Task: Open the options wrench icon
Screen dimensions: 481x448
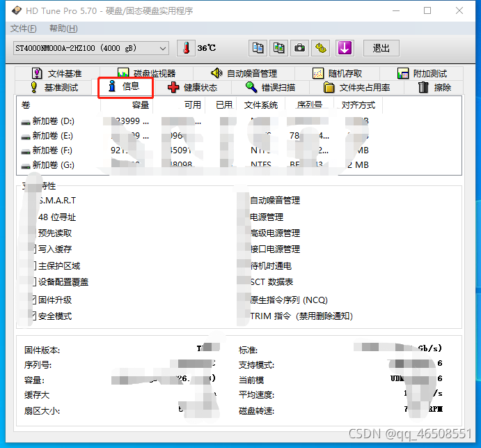Action: click(x=321, y=48)
